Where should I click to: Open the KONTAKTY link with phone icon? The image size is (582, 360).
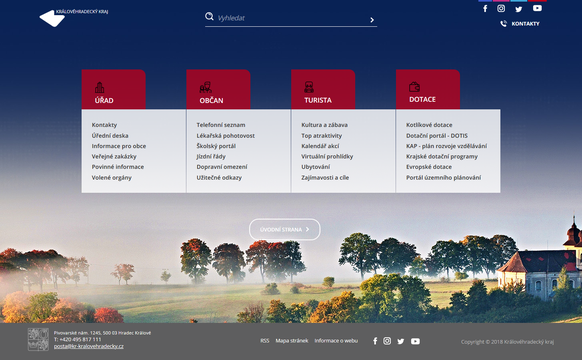(520, 24)
